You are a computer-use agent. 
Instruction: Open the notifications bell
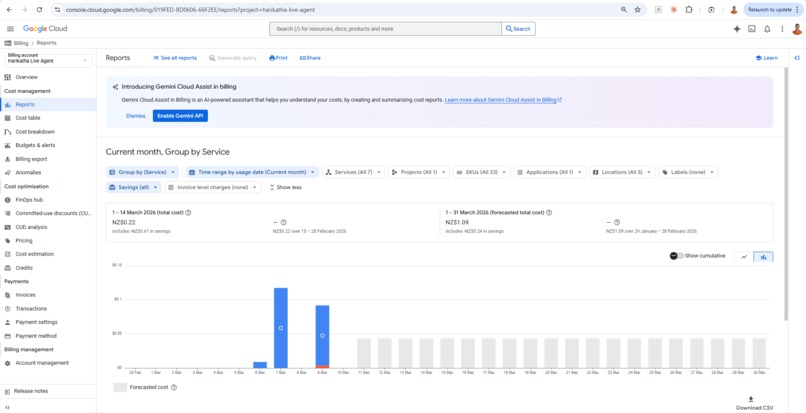pyautogui.click(x=767, y=29)
